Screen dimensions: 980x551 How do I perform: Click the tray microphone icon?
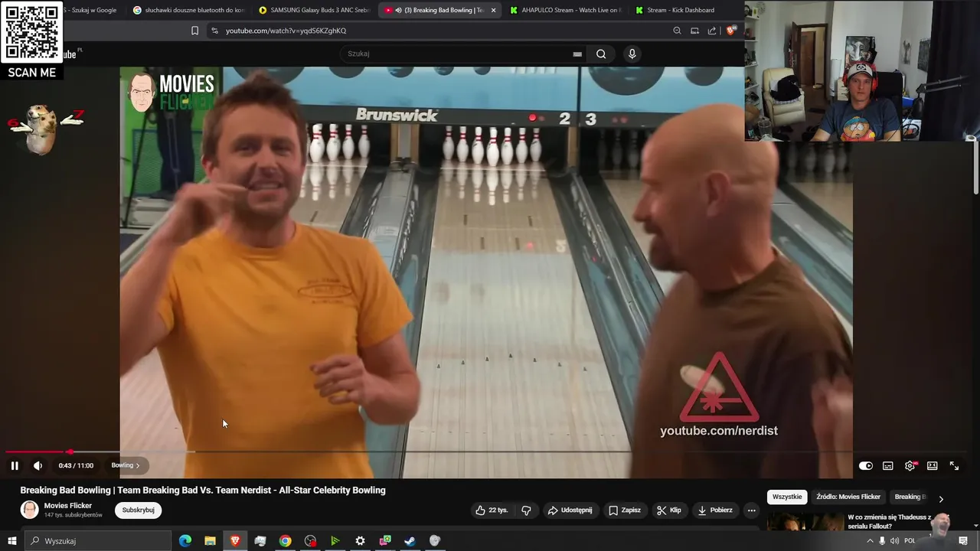click(882, 541)
